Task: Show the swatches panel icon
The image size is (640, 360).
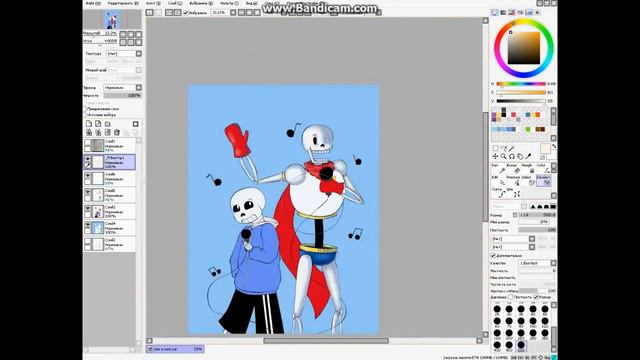Action: (x=529, y=13)
